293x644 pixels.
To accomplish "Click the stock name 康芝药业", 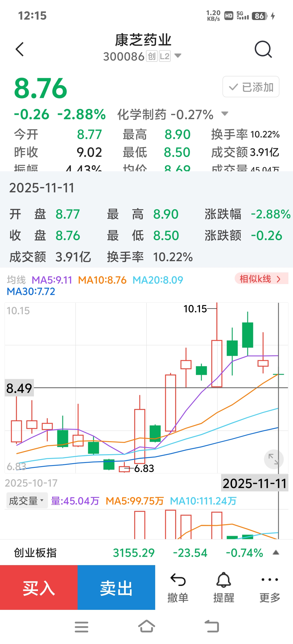I will click(143, 40).
